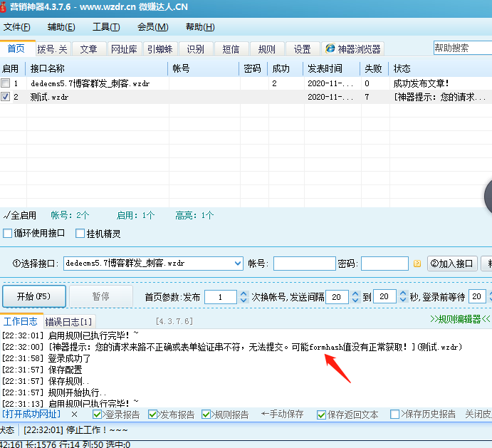Viewport: 492px width, 448px height.
Task: Click the 发布 count input showing 1
Action: tap(220, 297)
